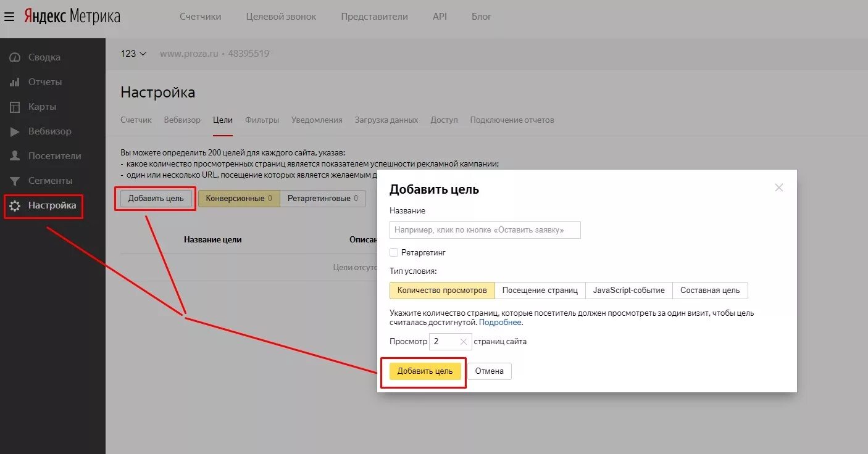Switch to the Фильтры tab
868x454 pixels.
(262, 120)
